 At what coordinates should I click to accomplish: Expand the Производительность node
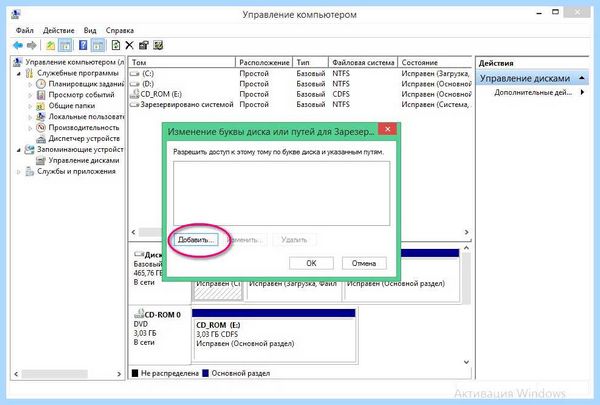[30, 128]
